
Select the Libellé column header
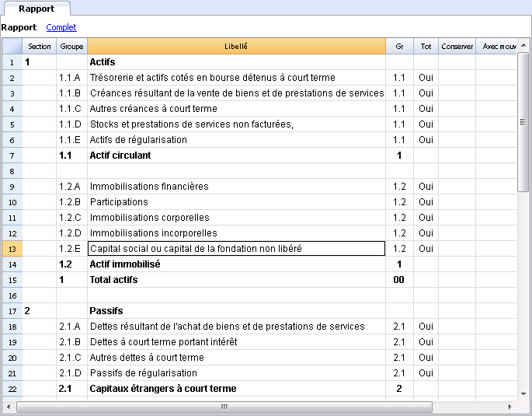[x=236, y=46]
